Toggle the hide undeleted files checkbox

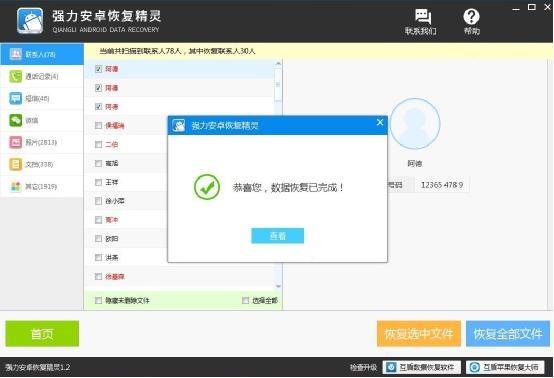click(x=99, y=300)
